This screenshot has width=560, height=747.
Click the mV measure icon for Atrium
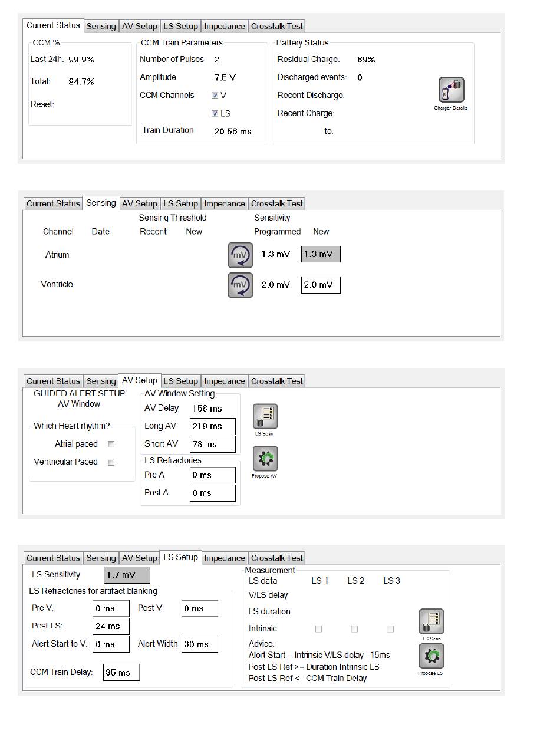(x=241, y=255)
